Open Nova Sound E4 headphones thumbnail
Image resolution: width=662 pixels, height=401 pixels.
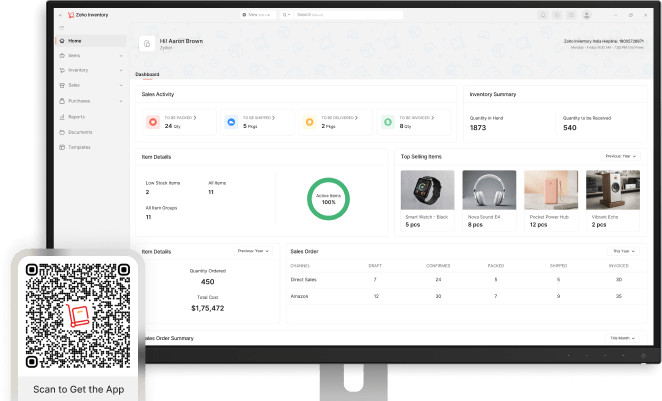(489, 190)
